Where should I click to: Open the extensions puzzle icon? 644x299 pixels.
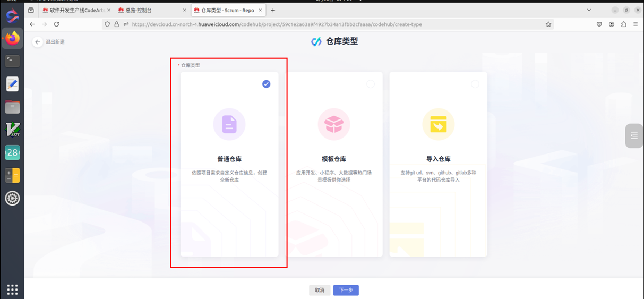pyautogui.click(x=624, y=24)
